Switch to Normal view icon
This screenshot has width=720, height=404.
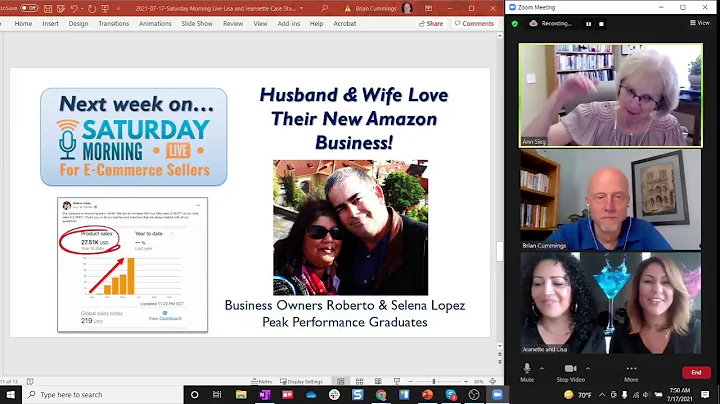pos(341,381)
